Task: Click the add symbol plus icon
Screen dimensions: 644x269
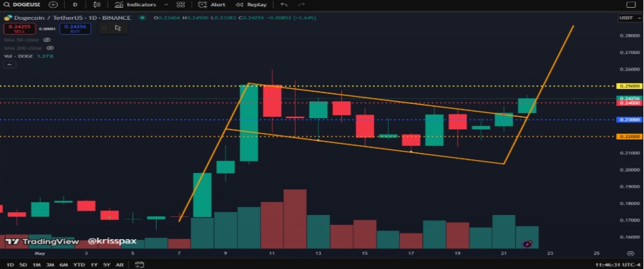Action: pos(53,5)
